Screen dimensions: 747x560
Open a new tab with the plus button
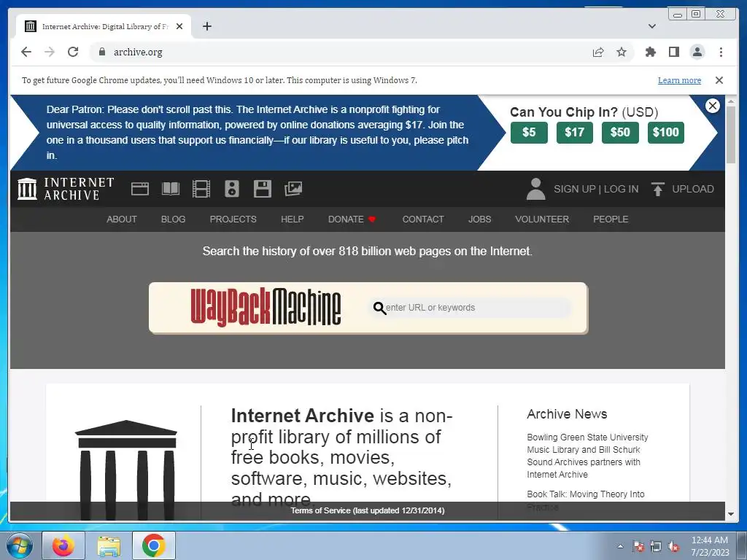click(x=206, y=26)
